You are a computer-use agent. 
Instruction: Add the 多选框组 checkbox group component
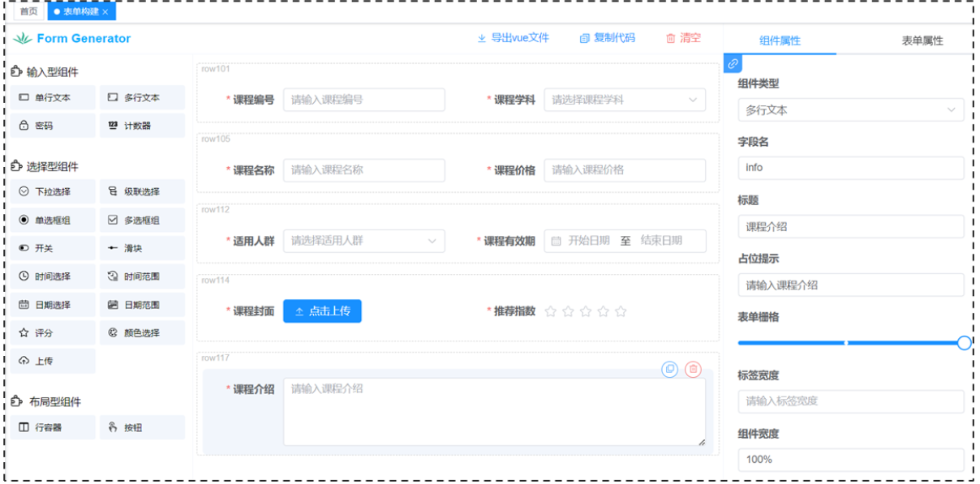(x=141, y=221)
